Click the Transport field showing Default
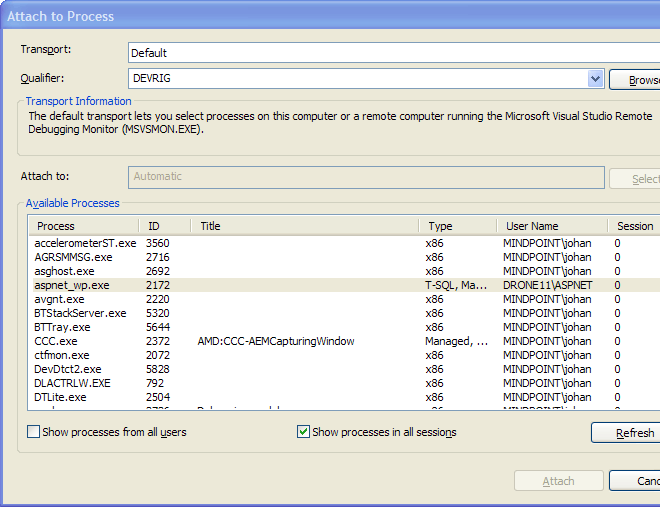Screen dimensions: 660x507 tap(394, 53)
